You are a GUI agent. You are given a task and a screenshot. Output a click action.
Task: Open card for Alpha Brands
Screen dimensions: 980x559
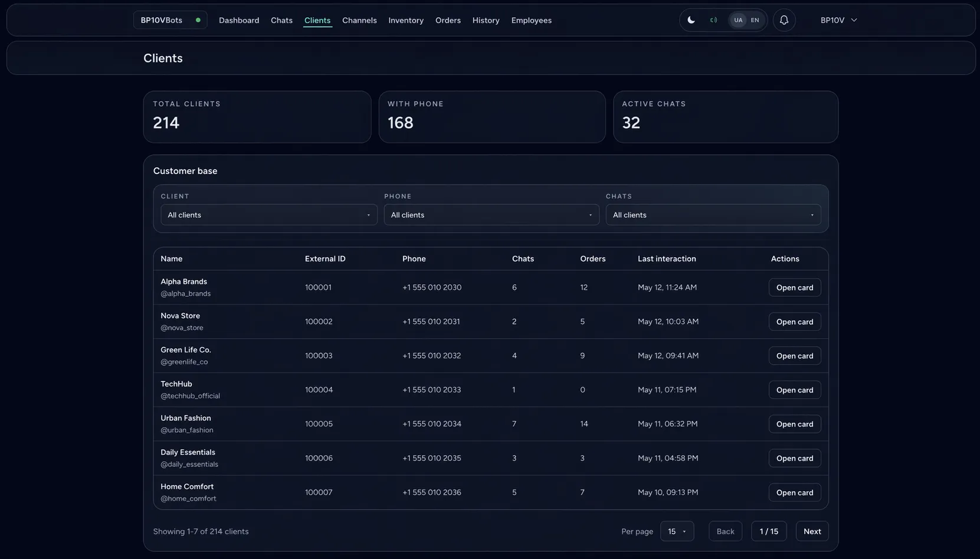pyautogui.click(x=795, y=287)
